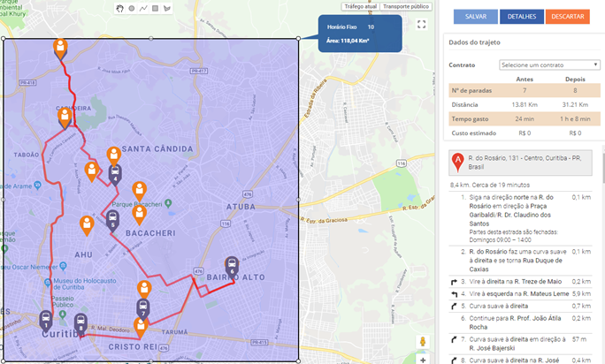Image resolution: width=605 pixels, height=364 pixels.
Task: Click the red A origin marker icon
Action: point(457,163)
